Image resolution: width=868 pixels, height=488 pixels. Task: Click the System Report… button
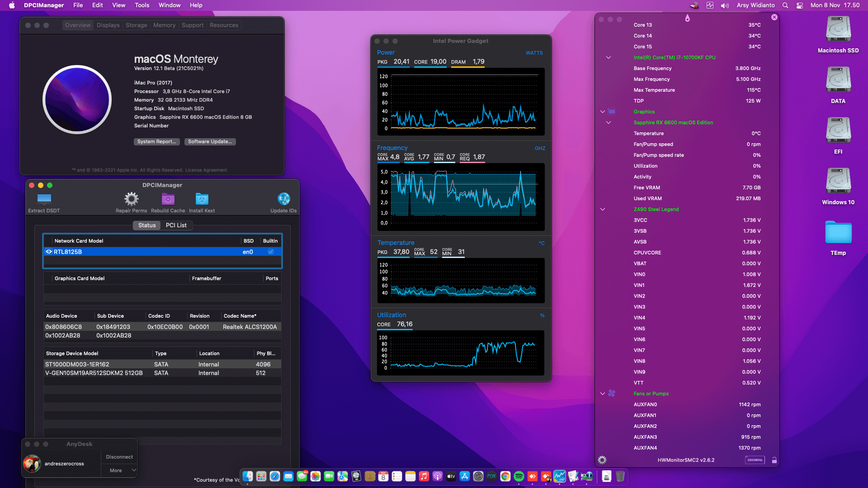pos(157,141)
